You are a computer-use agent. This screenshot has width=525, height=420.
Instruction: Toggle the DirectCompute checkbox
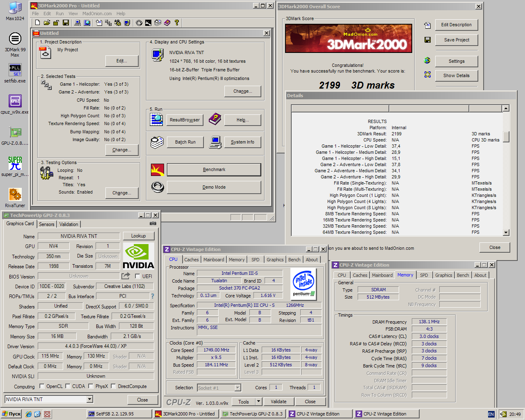click(113, 386)
